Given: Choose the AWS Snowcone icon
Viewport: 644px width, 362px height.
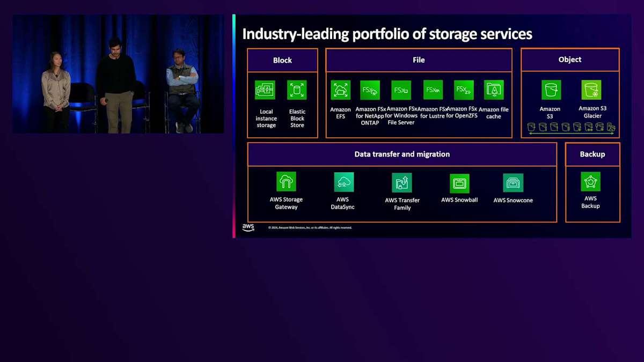Looking at the screenshot, I should point(513,183).
